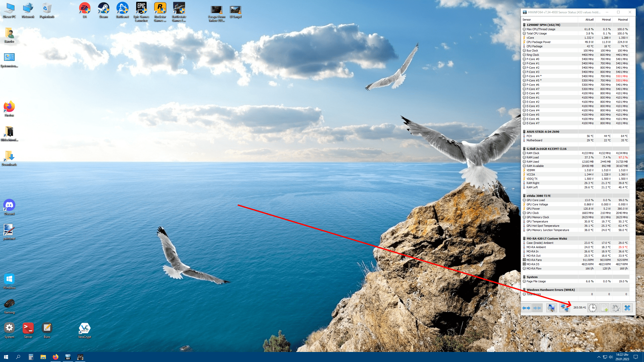Viewport: 644px width, 362px height.
Task: Launch EA app from desktop
Action: pos(85,11)
